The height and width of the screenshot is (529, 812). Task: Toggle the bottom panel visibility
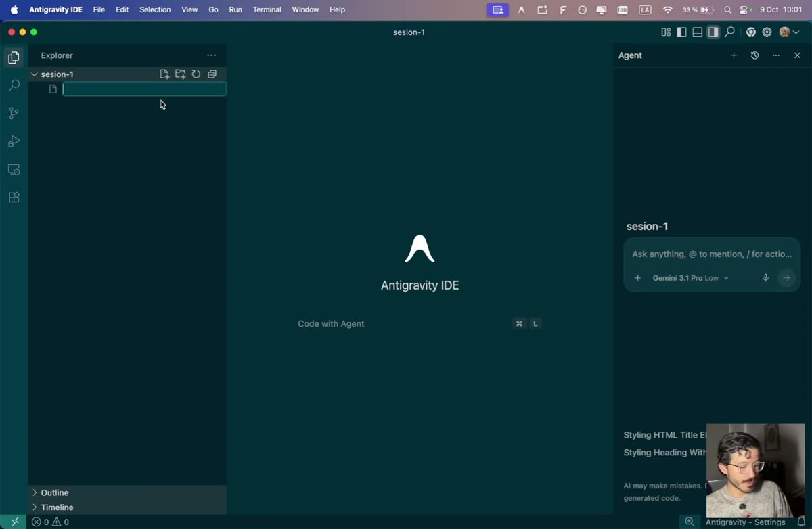(x=697, y=32)
